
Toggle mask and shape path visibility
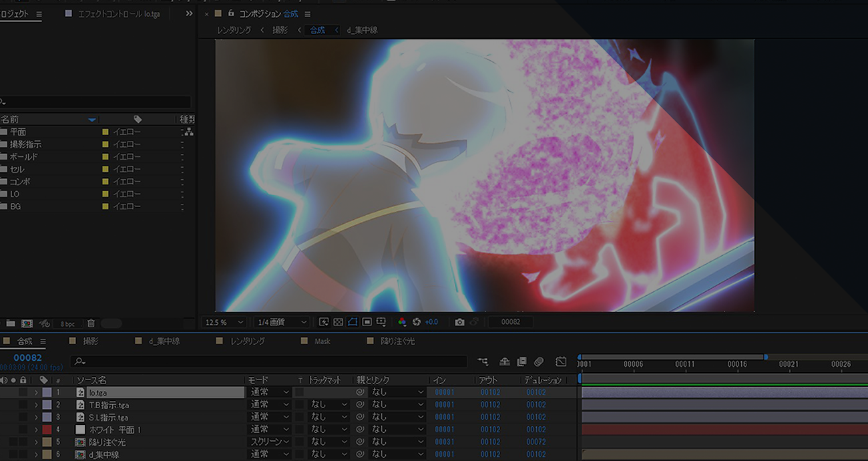point(353,322)
